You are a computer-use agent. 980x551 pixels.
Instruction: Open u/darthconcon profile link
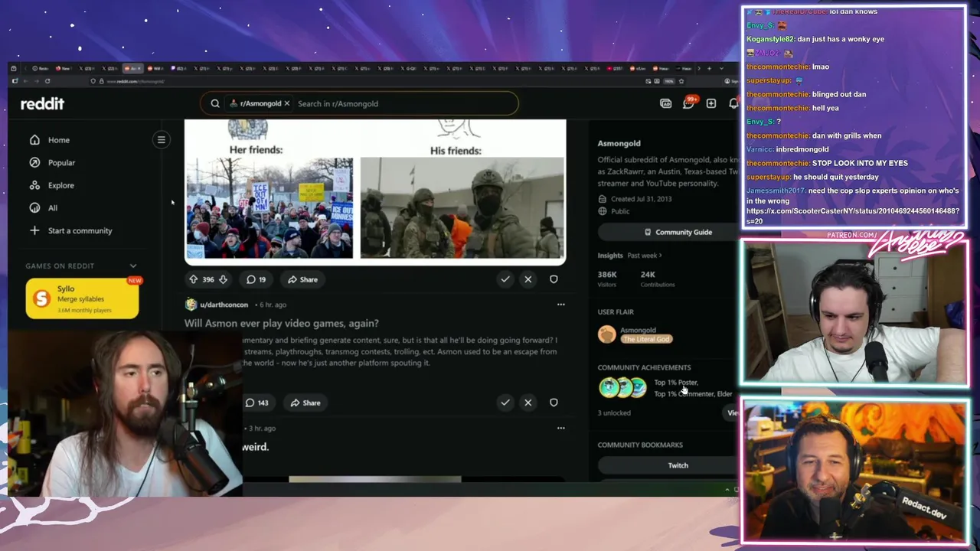tap(224, 305)
